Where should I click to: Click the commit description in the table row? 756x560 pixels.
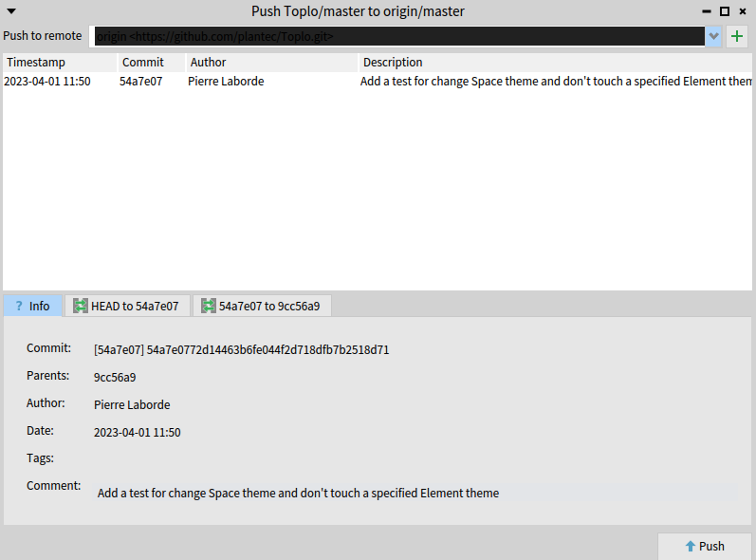click(x=556, y=81)
